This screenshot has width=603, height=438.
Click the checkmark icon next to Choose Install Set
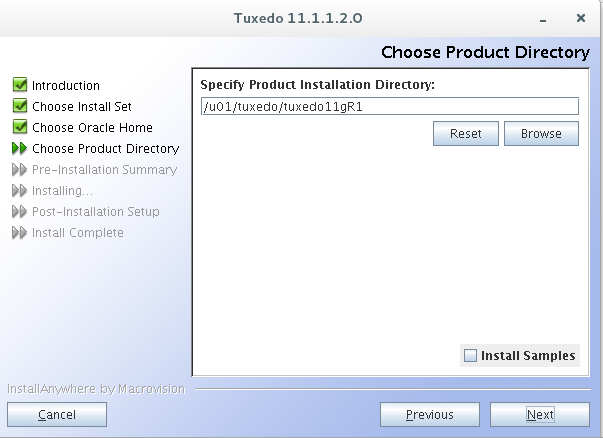[x=19, y=107]
